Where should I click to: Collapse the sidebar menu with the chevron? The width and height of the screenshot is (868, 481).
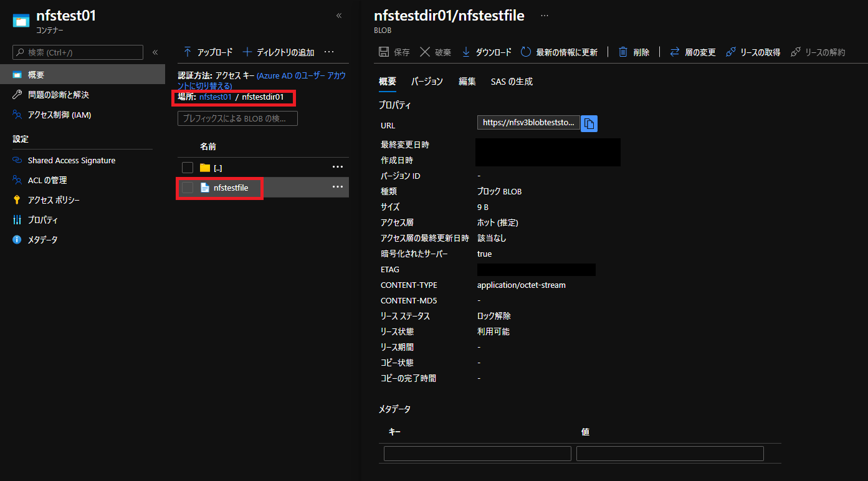tap(155, 52)
